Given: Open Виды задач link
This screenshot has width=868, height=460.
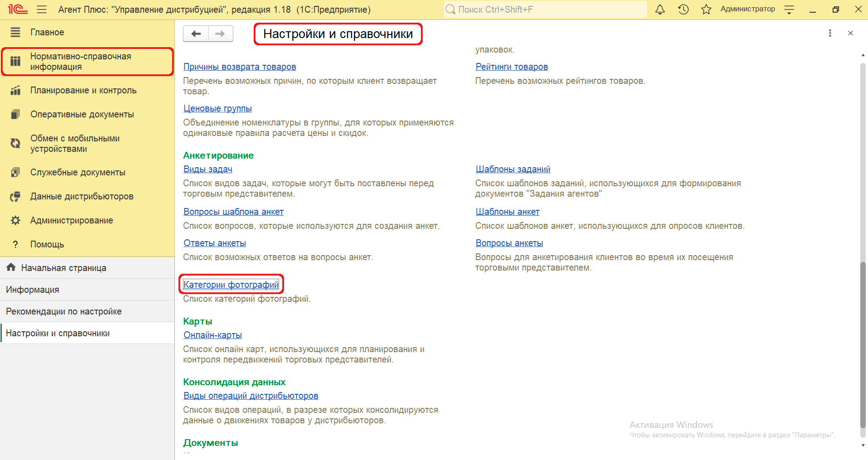Looking at the screenshot, I should point(208,169).
